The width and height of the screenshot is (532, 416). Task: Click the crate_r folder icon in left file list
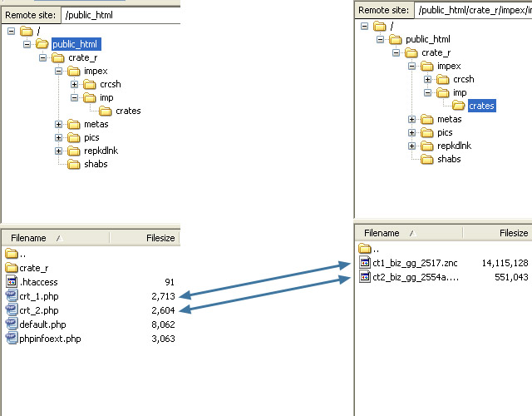coord(12,268)
